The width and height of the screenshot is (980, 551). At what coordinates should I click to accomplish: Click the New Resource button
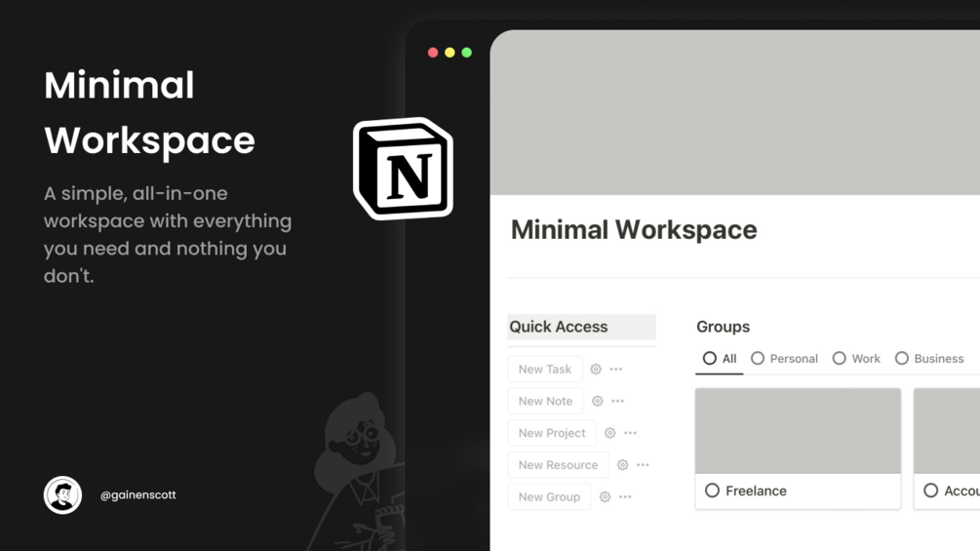pyautogui.click(x=558, y=465)
